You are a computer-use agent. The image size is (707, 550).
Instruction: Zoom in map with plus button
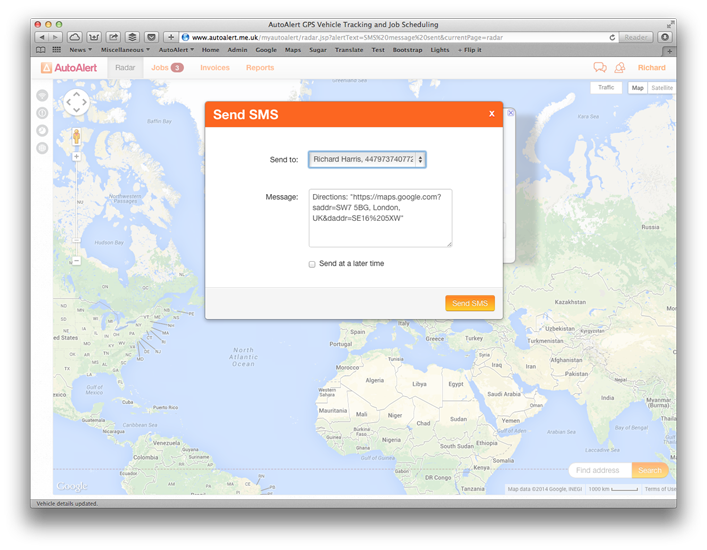point(77,156)
